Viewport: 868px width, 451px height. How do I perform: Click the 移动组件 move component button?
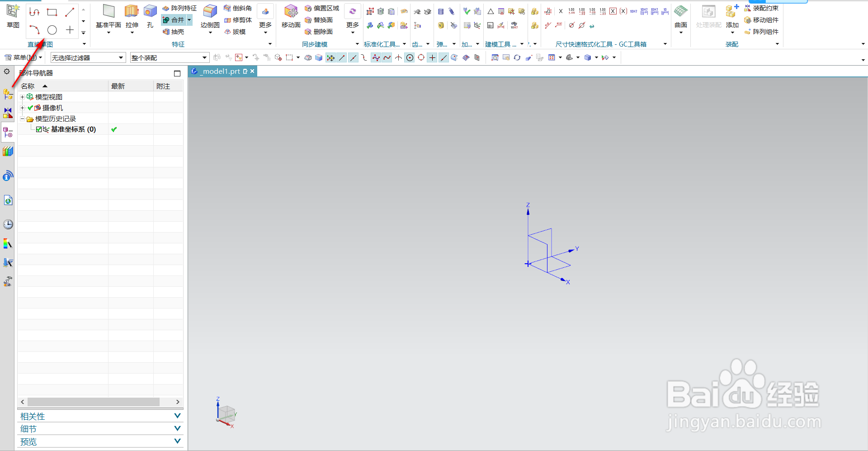(761, 20)
